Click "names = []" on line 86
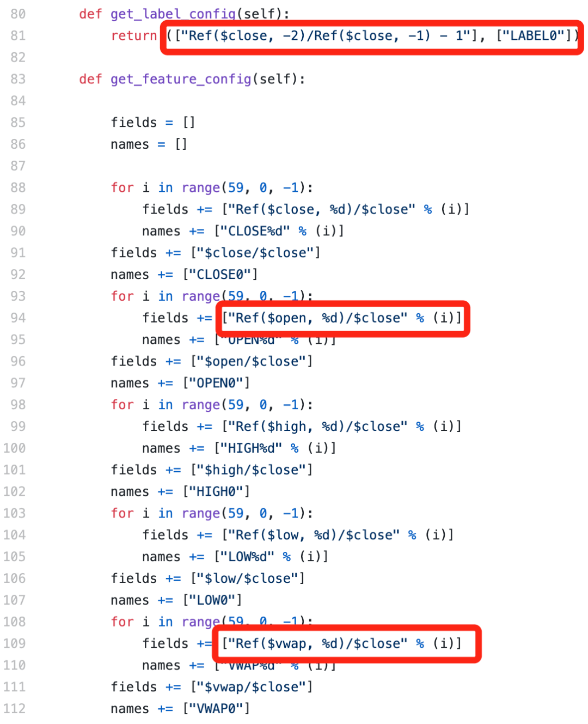Image resolution: width=588 pixels, height=724 pixels. [x=149, y=144]
